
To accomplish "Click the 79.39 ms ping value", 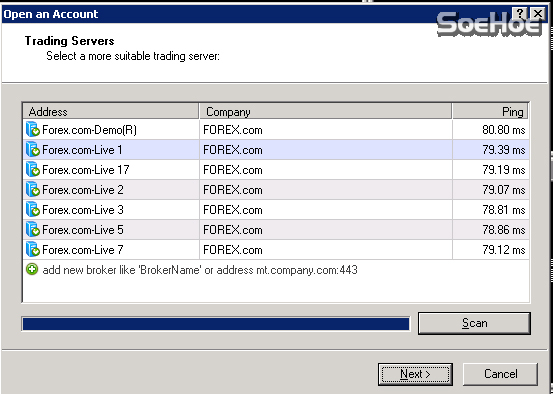I will point(504,150).
